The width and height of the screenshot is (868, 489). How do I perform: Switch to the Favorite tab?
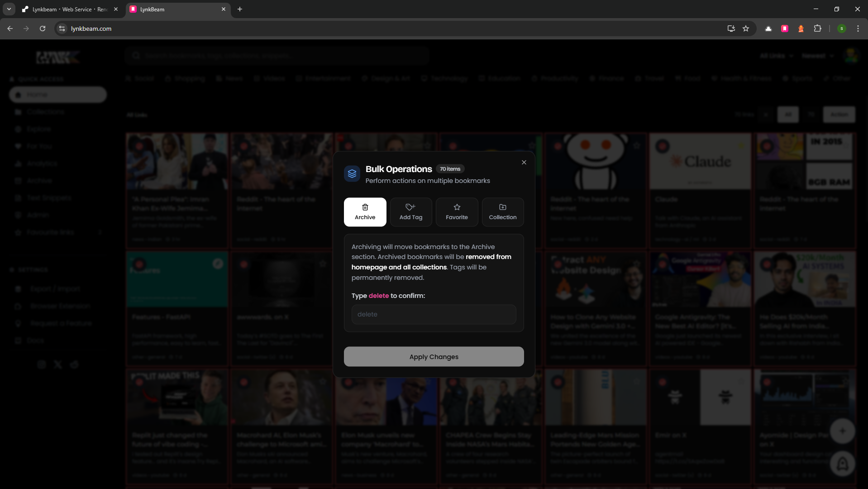point(457,212)
